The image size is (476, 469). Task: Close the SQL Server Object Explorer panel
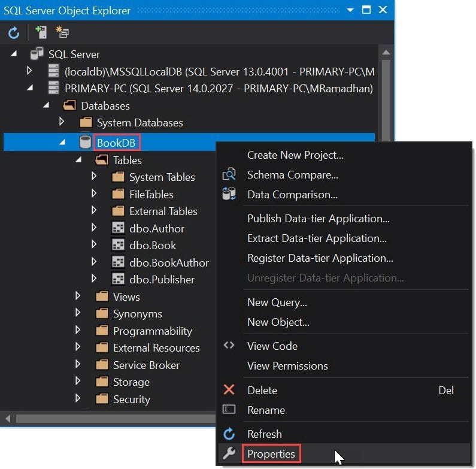383,10
